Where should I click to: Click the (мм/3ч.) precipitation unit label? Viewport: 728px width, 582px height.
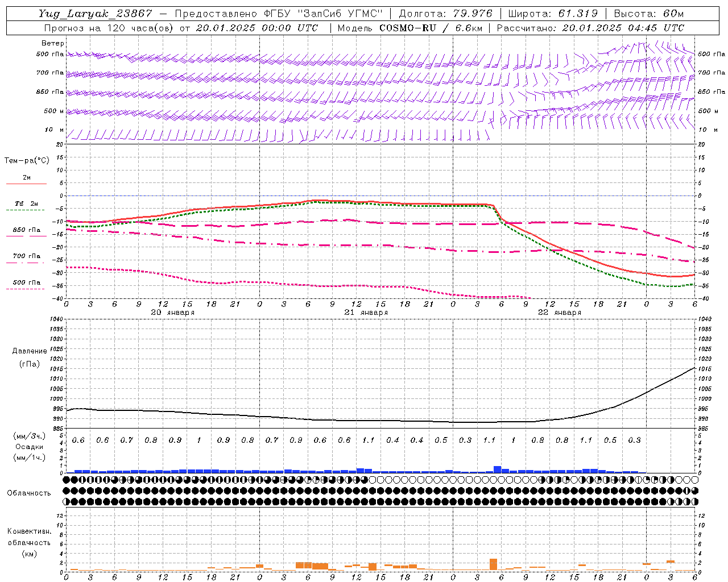[x=30, y=436]
